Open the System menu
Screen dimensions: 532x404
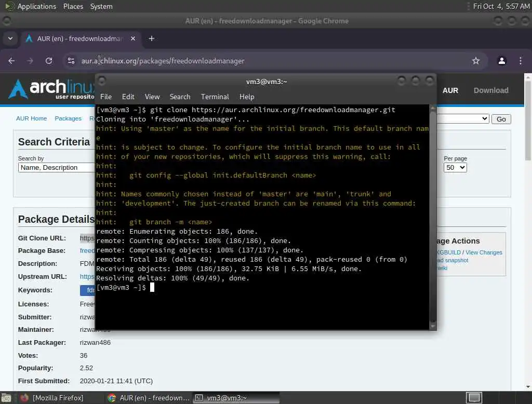(101, 6)
